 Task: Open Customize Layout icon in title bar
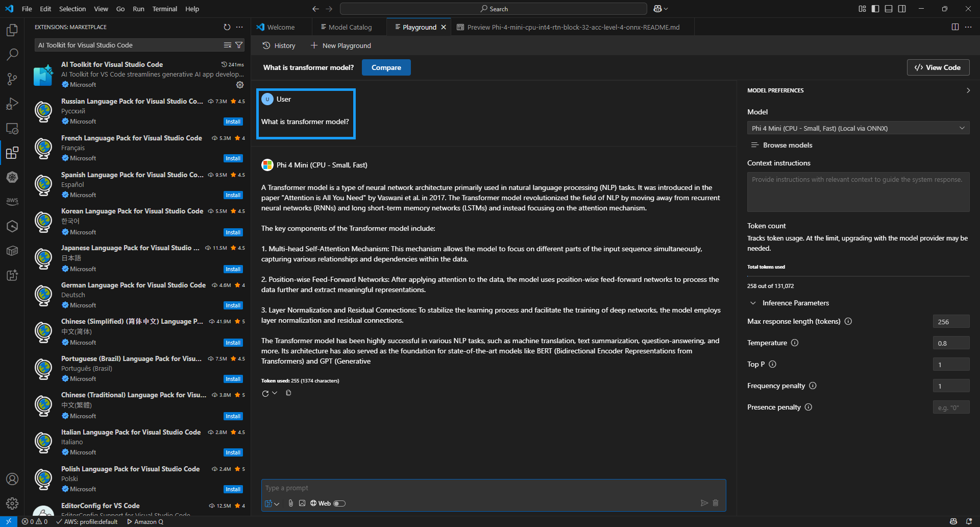coord(862,9)
